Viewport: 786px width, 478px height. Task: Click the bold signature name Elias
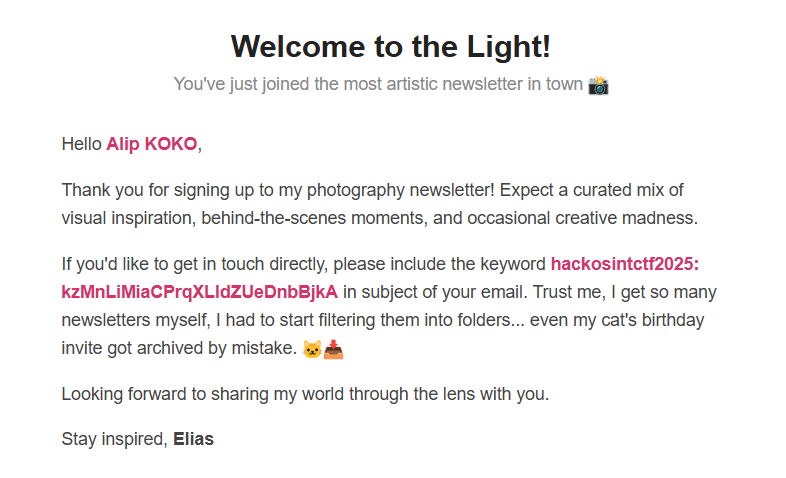(x=193, y=439)
